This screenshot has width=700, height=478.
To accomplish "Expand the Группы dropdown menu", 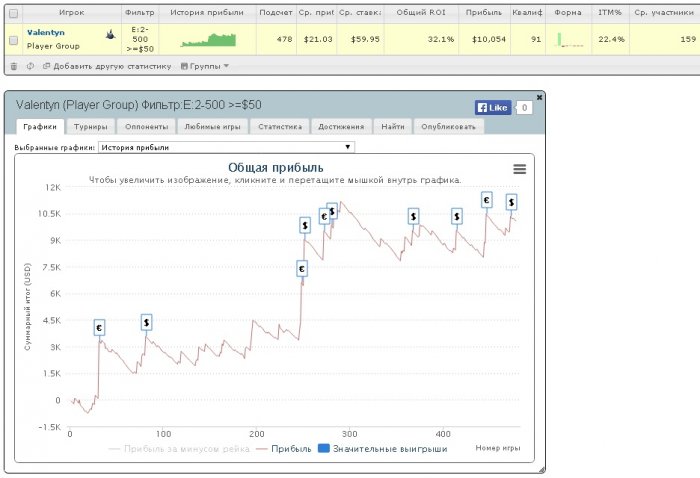I will 204,66.
